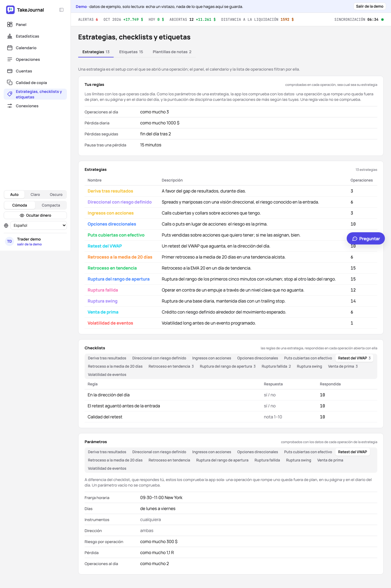391x588 pixels.
Task: Click the ALERTAS 6 status indicator
Action: [x=88, y=20]
